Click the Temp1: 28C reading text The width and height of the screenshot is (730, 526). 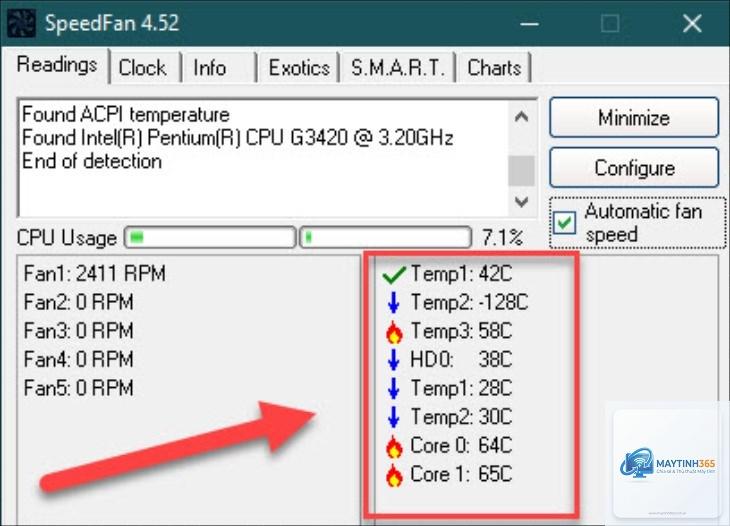[461, 388]
